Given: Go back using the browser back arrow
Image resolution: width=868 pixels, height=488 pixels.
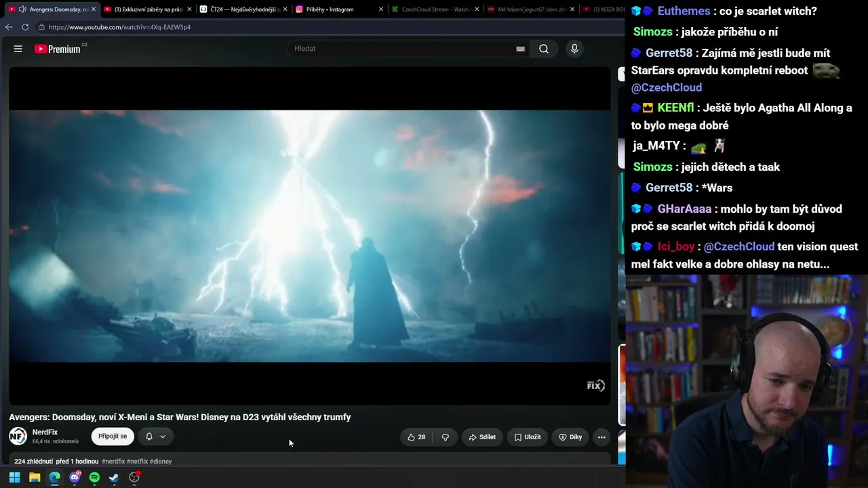Looking at the screenshot, I should coord(9,27).
